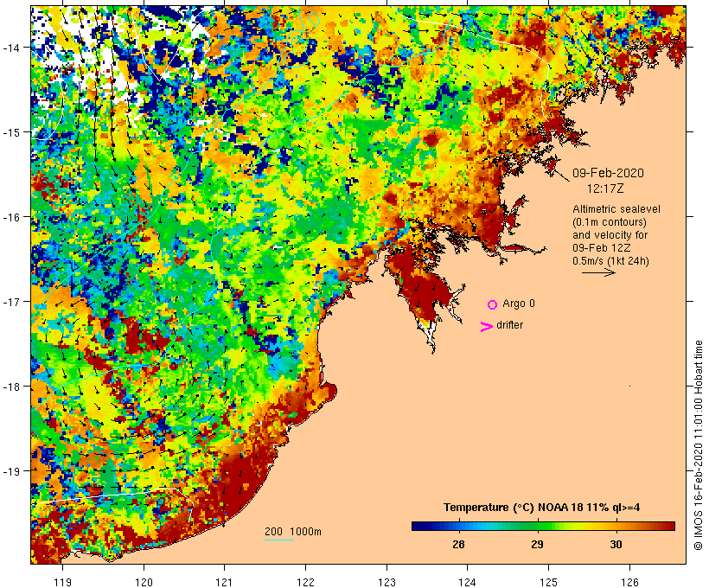Click the 0.5m/s velocity scale arrow

pos(598,272)
